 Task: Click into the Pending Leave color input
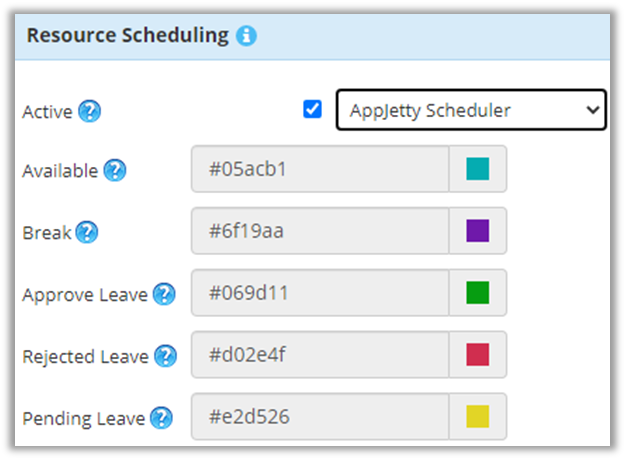tap(320, 417)
